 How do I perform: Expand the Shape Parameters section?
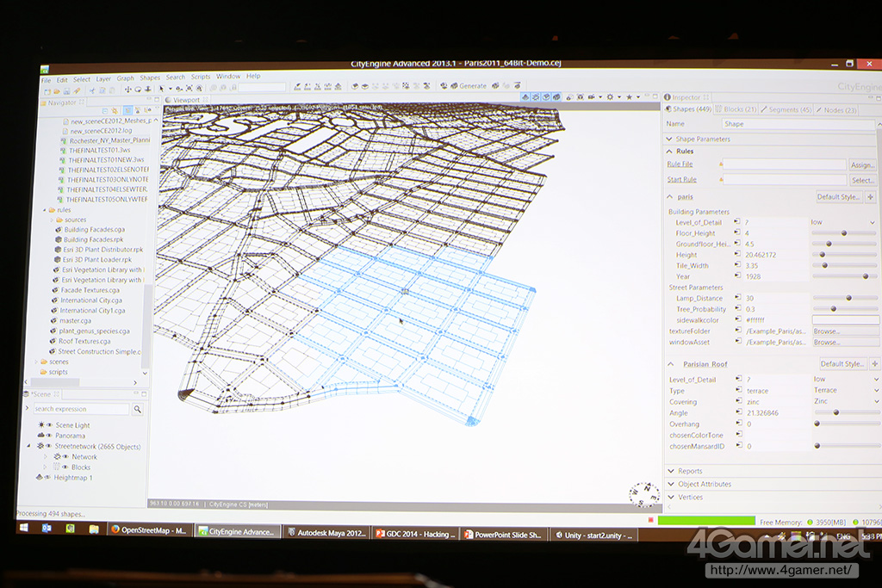click(x=668, y=139)
